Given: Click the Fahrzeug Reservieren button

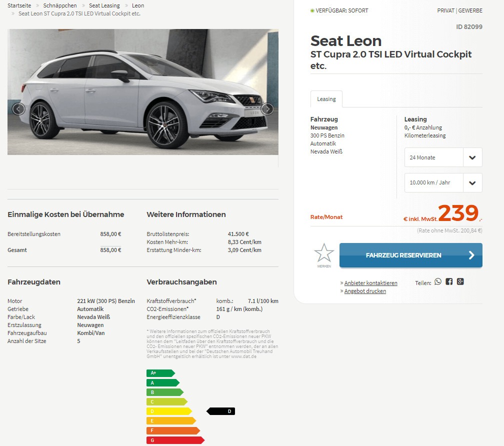Looking at the screenshot, I should 411,255.
